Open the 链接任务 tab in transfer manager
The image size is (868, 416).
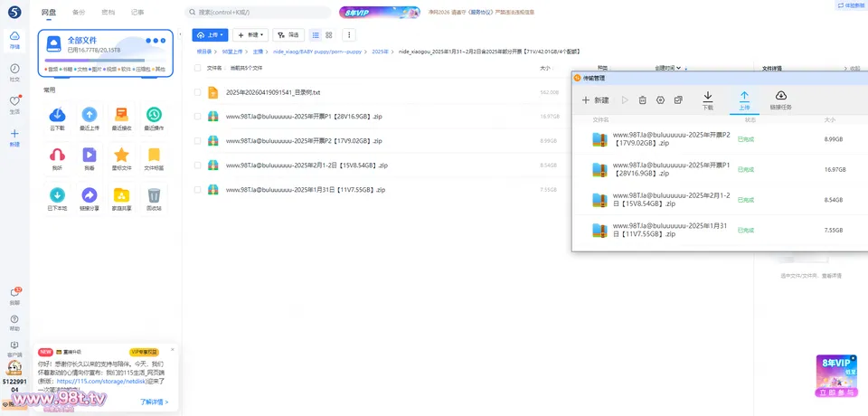pos(781,101)
